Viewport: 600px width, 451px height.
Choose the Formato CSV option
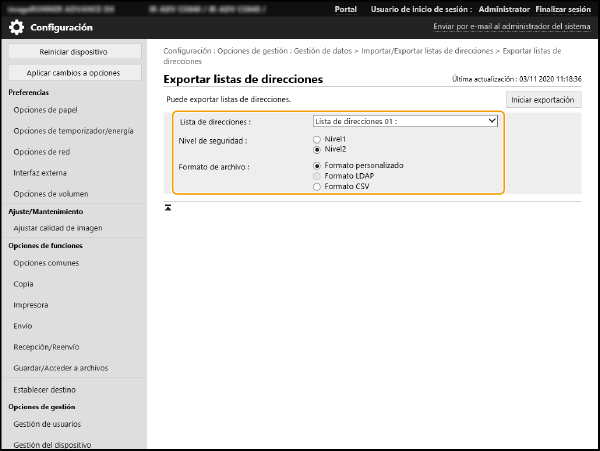(x=318, y=186)
